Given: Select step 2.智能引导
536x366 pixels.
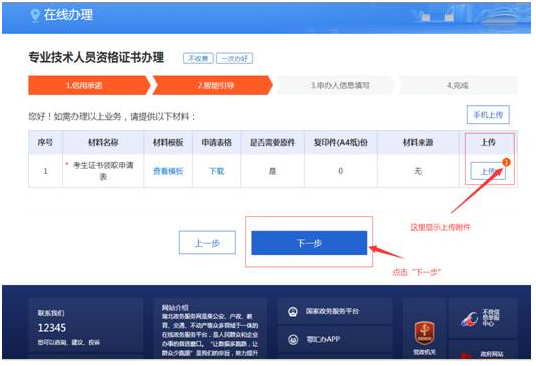Looking at the screenshot, I should coord(213,85).
